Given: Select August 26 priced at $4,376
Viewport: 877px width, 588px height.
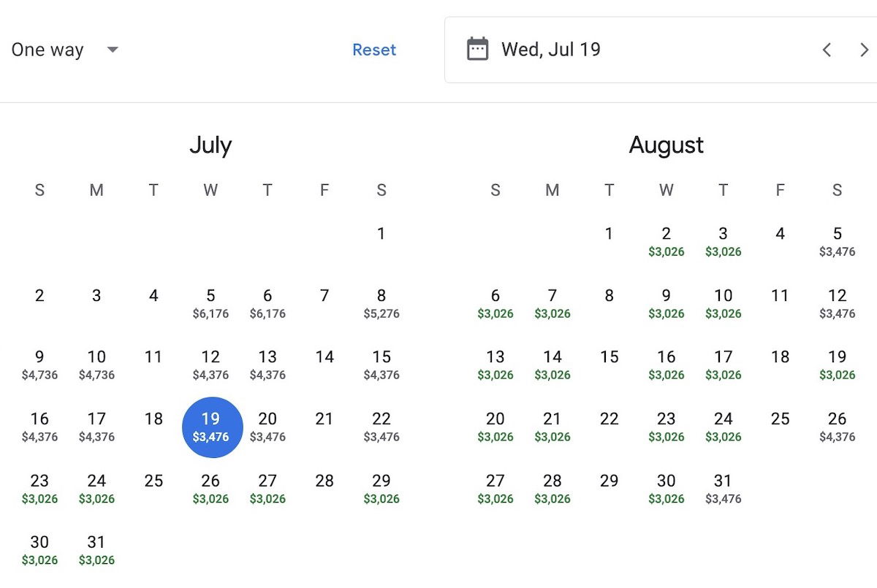Looking at the screenshot, I should coord(838,427).
